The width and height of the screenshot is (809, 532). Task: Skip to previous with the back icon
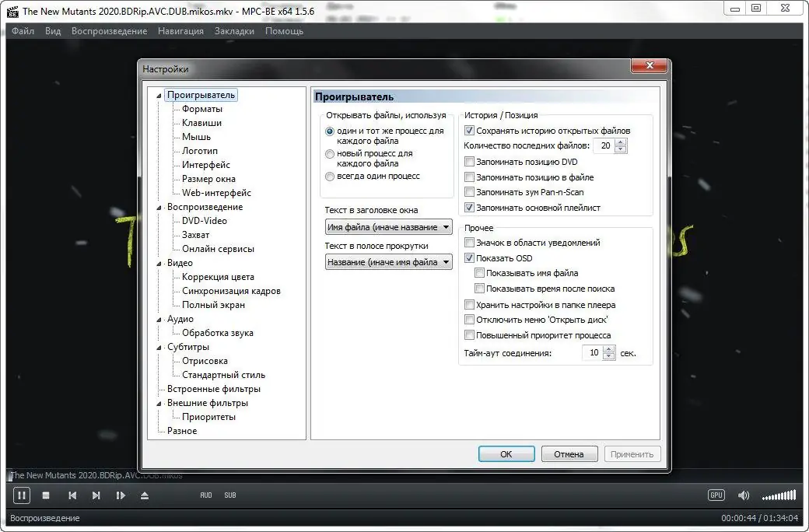click(72, 495)
